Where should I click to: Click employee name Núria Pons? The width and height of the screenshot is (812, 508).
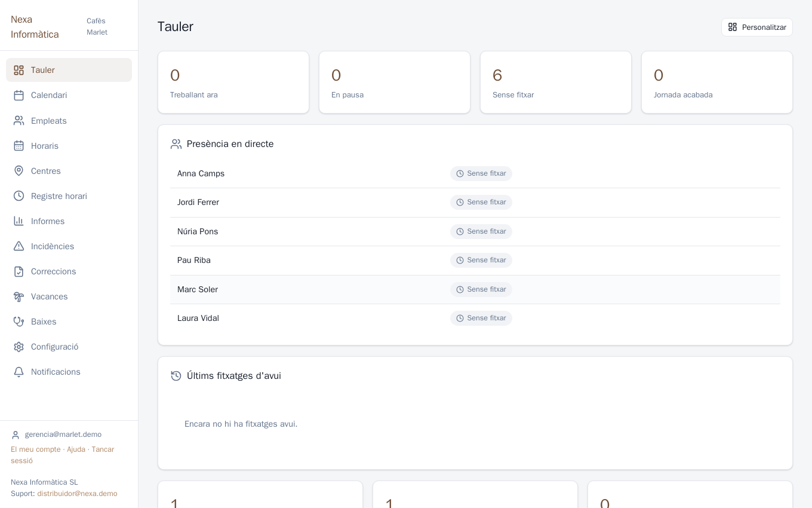(198, 232)
